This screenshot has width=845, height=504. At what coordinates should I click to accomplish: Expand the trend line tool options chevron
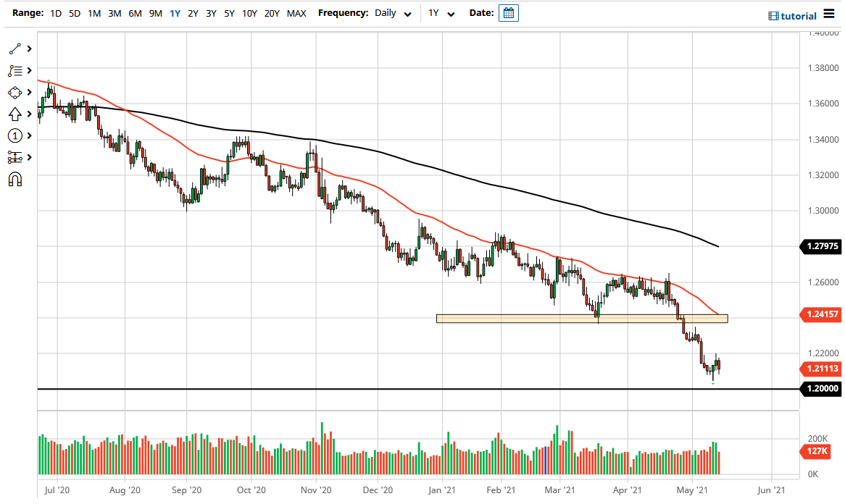coord(29,49)
